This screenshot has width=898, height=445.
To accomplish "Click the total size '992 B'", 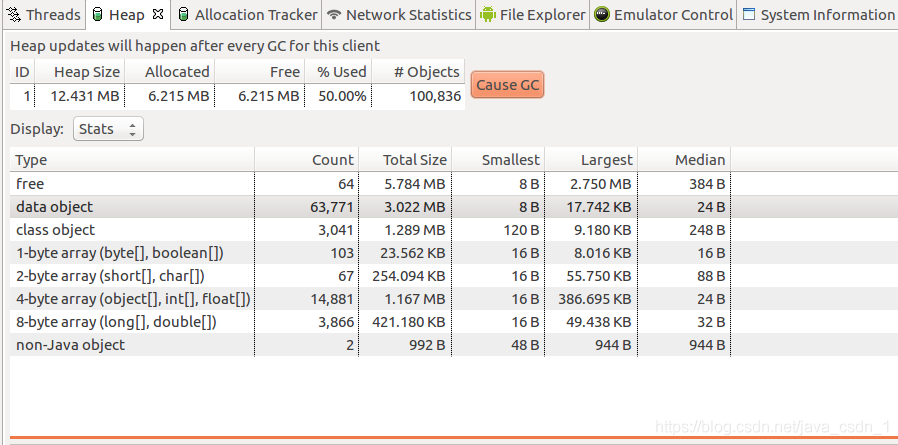I will [x=425, y=345].
